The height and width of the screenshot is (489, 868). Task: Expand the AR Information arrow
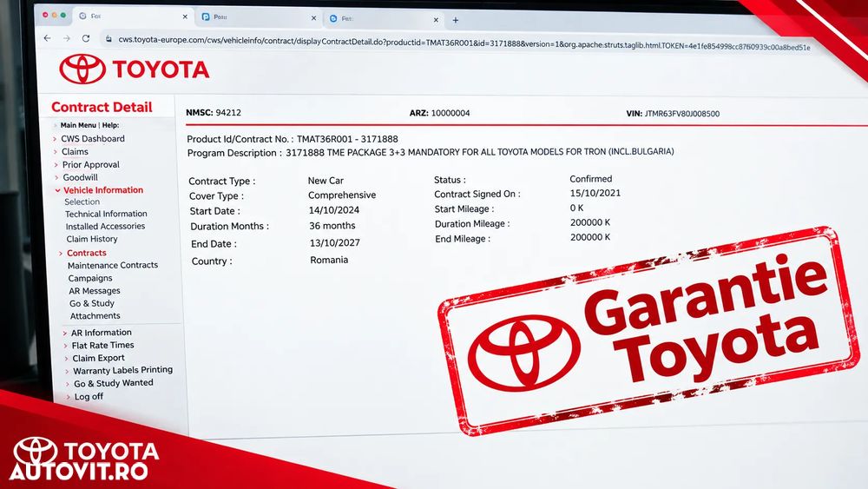pyautogui.click(x=65, y=334)
